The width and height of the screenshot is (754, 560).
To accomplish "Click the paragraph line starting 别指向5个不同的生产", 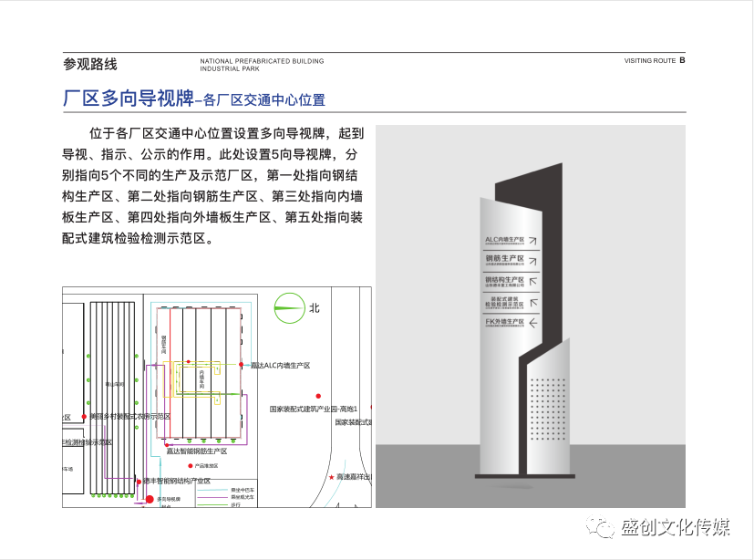I will click(x=210, y=175).
